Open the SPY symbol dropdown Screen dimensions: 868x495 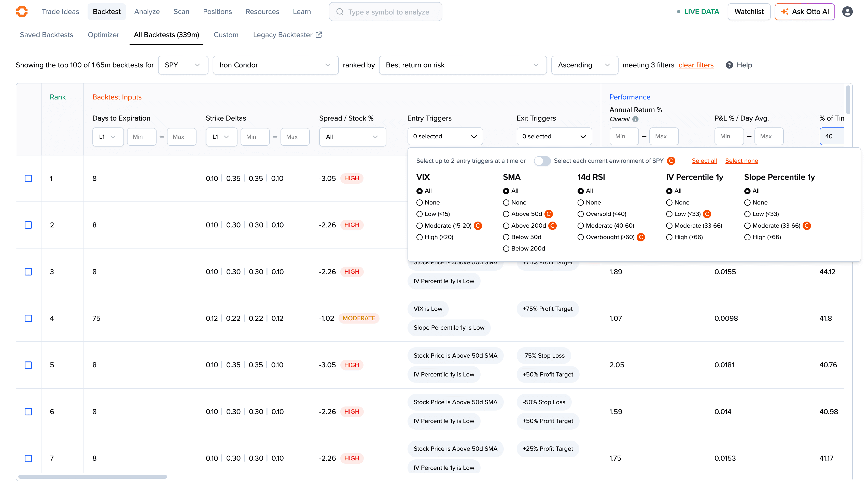[x=183, y=65]
